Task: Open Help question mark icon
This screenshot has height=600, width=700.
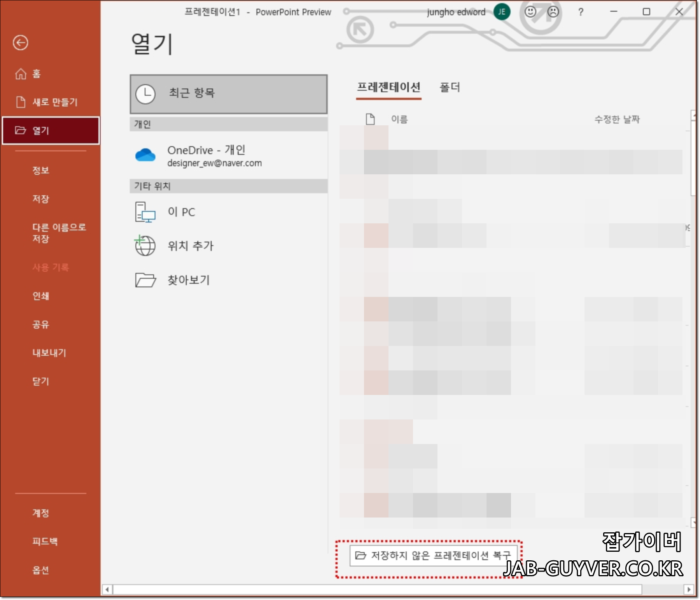Action: [581, 12]
